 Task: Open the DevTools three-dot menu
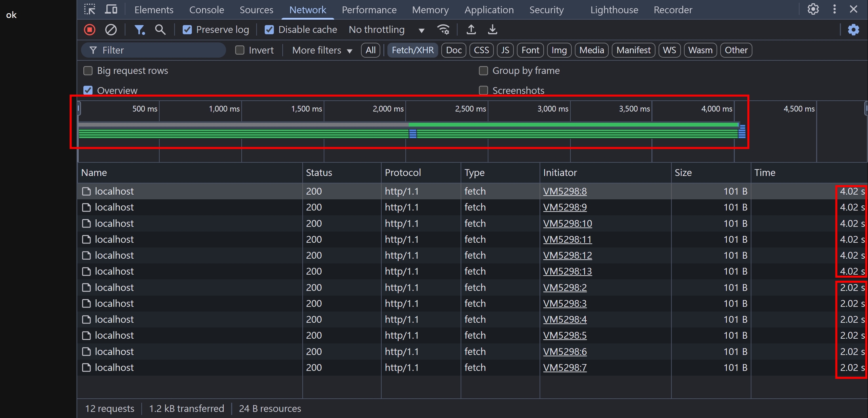834,9
